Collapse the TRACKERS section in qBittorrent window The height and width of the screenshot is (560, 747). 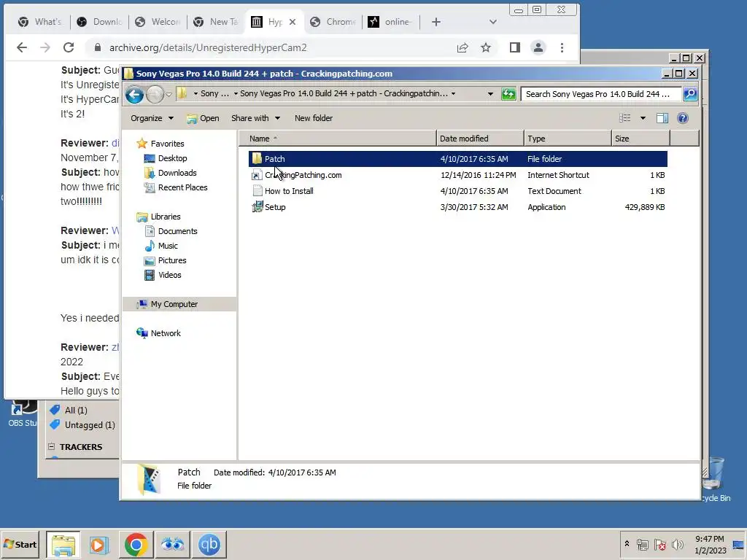click(52, 447)
